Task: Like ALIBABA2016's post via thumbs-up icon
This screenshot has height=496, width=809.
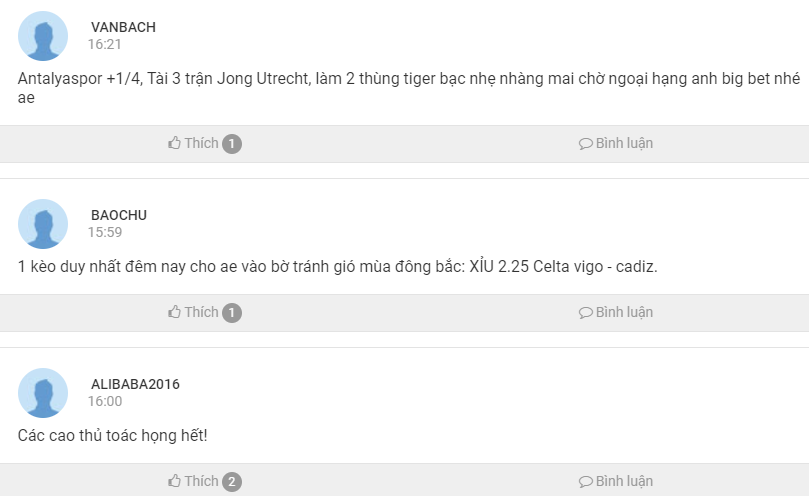Action: [x=174, y=481]
